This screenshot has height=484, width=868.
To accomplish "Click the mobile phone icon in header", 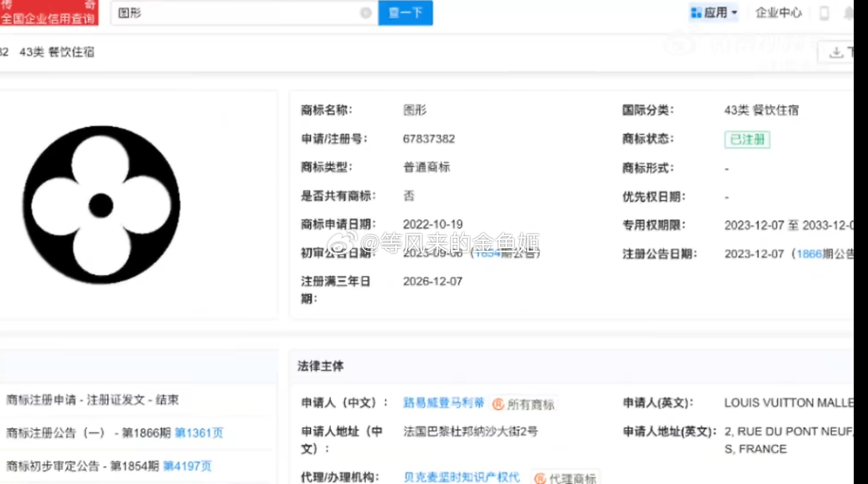I will point(824,13).
